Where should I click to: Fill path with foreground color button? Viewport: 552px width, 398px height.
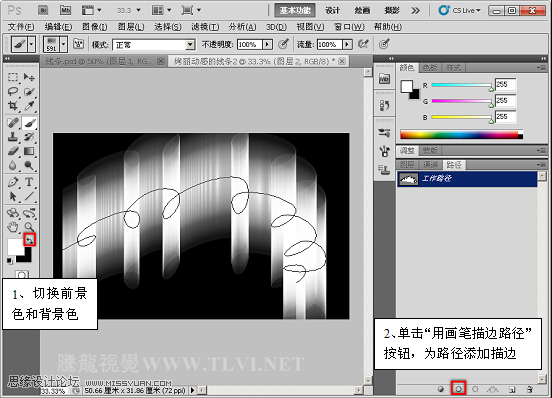click(x=441, y=389)
